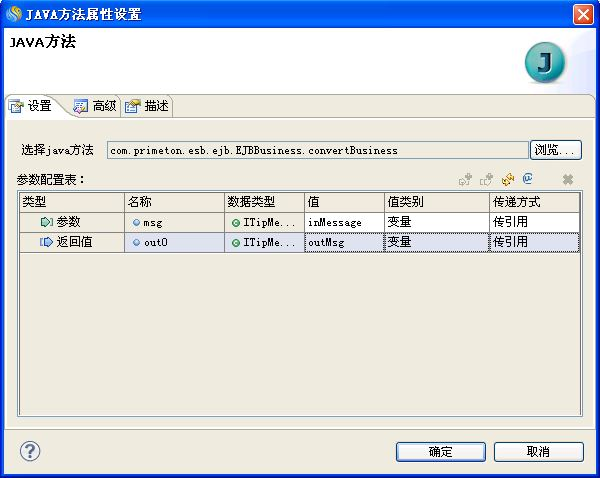Click the out0 name cell
The width and height of the screenshot is (600, 478).
coord(174,242)
